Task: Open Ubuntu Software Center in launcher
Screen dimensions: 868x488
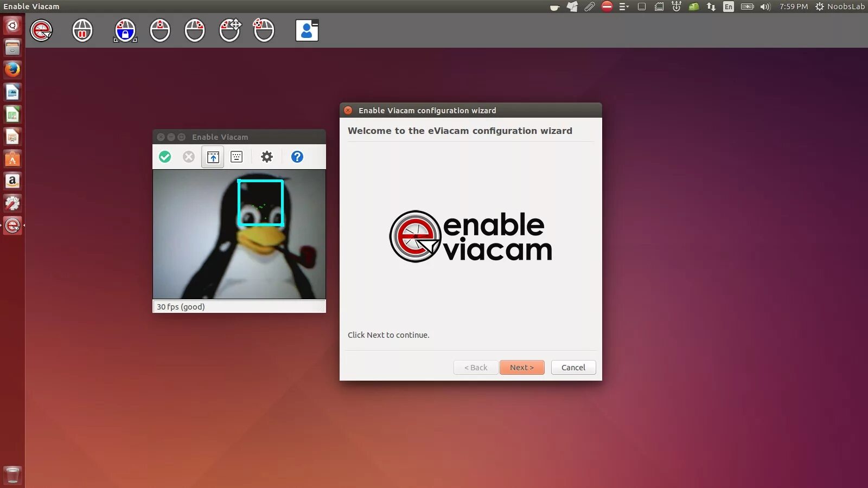Action: [x=12, y=159]
